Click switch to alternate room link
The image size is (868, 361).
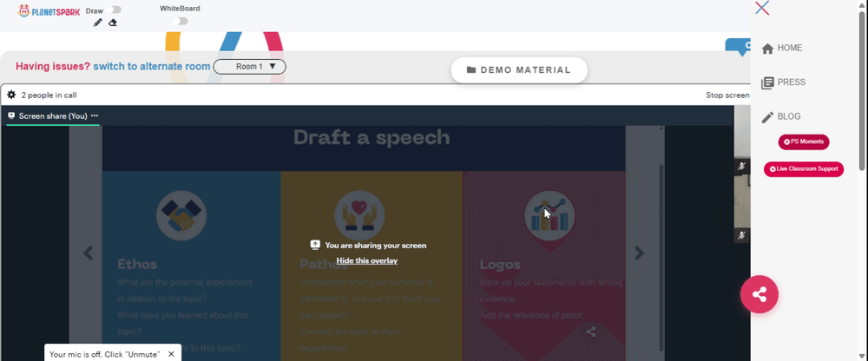point(152,67)
